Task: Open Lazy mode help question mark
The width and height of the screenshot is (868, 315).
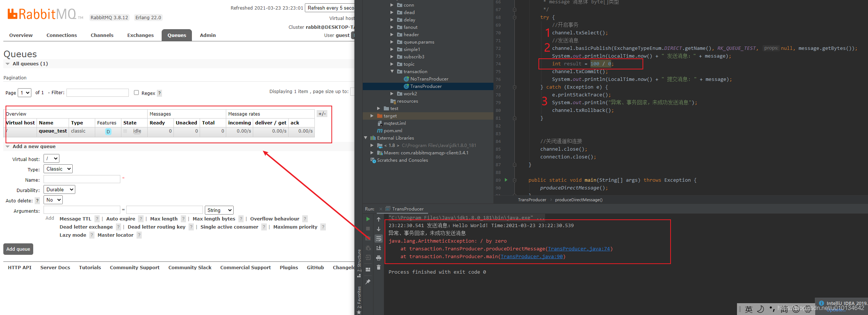Action: pos(92,235)
